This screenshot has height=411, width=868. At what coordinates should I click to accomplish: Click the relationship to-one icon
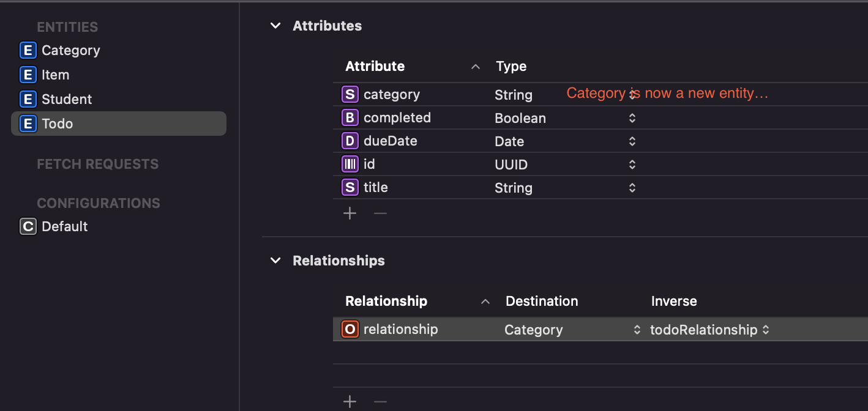click(x=350, y=329)
